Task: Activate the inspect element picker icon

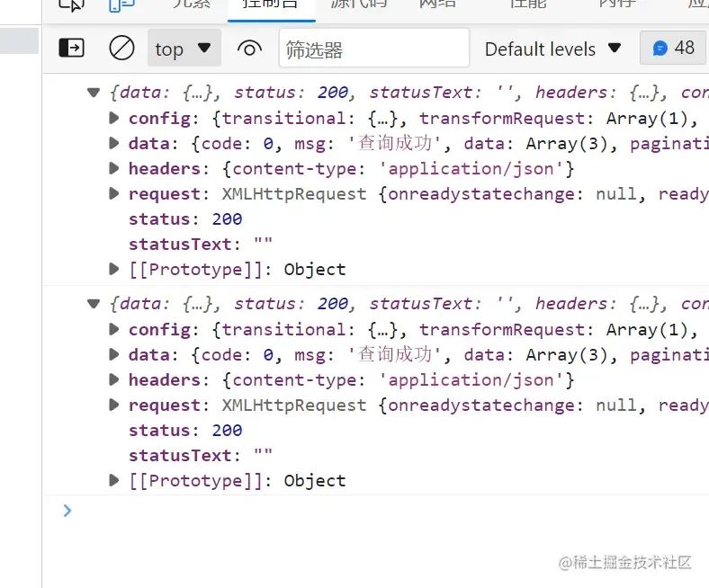Action: point(71,4)
